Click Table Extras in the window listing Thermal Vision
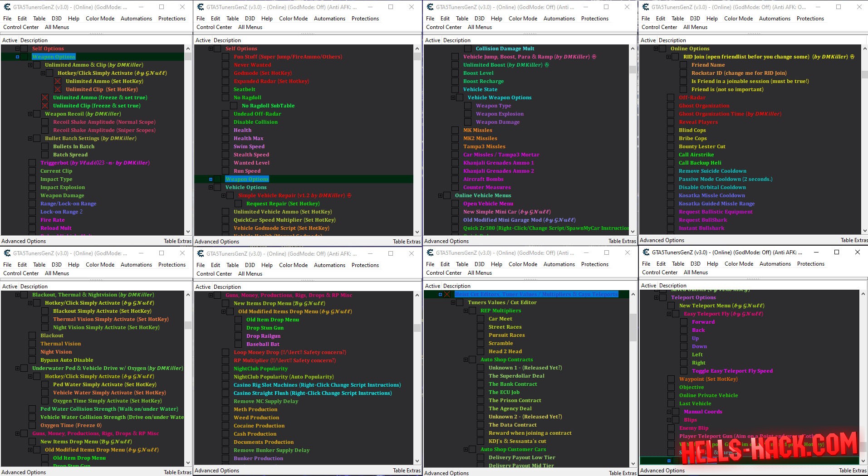Viewport: 868px width, 476px height. (x=177, y=472)
